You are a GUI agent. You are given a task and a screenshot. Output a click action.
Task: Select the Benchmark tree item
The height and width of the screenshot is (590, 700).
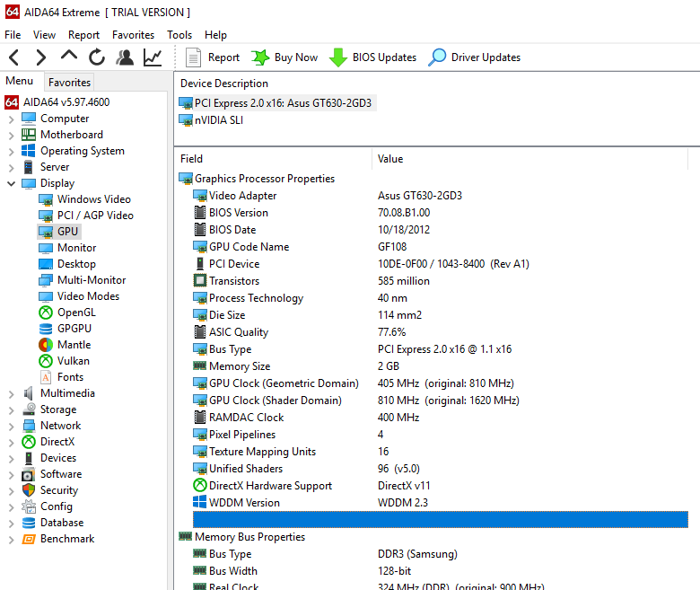[66, 539]
